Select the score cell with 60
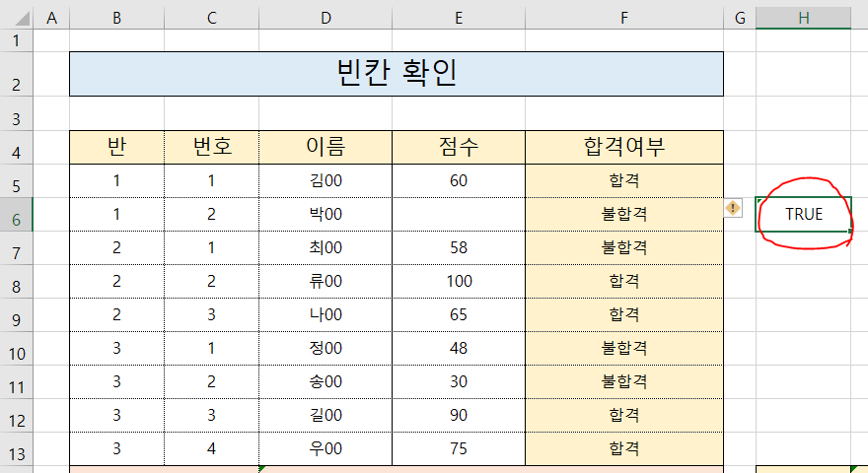868x473 pixels. [459, 181]
